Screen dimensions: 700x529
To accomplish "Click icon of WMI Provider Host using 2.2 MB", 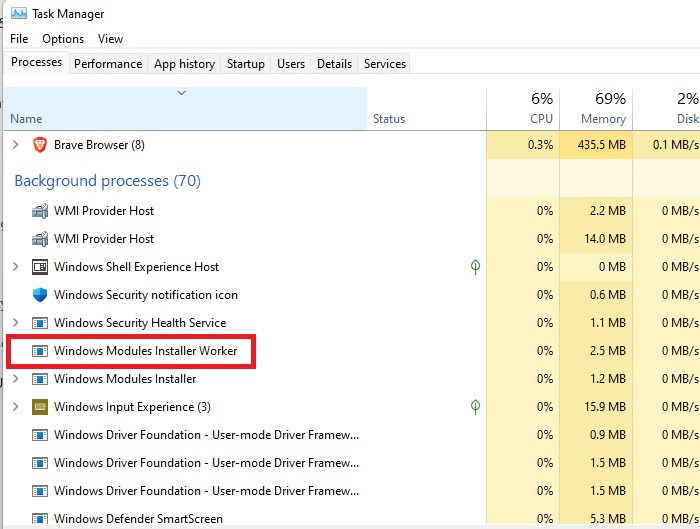I will click(40, 211).
